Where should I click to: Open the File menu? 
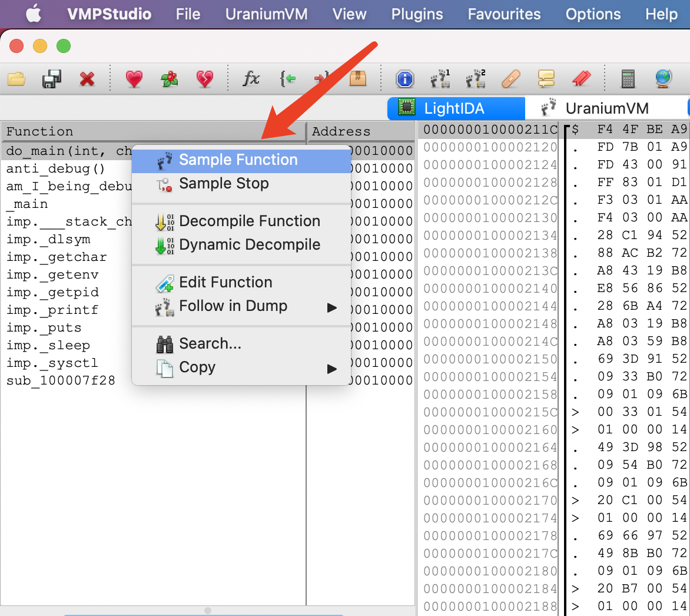tap(188, 14)
